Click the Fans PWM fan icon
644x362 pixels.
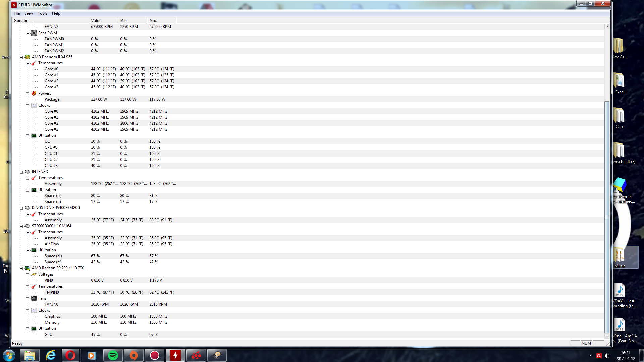tap(34, 33)
